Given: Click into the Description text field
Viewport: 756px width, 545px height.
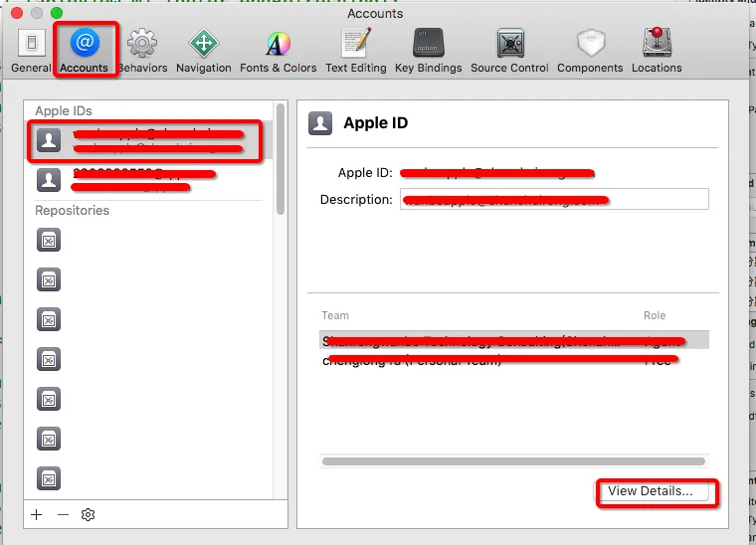Looking at the screenshot, I should (554, 199).
